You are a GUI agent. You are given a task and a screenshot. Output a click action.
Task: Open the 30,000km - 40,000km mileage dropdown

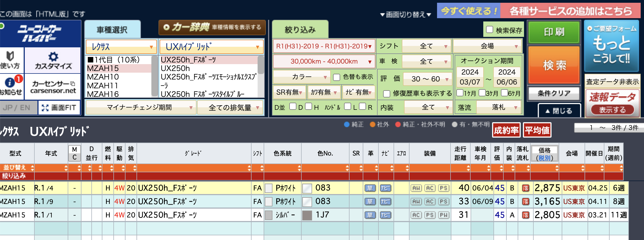[x=324, y=62]
